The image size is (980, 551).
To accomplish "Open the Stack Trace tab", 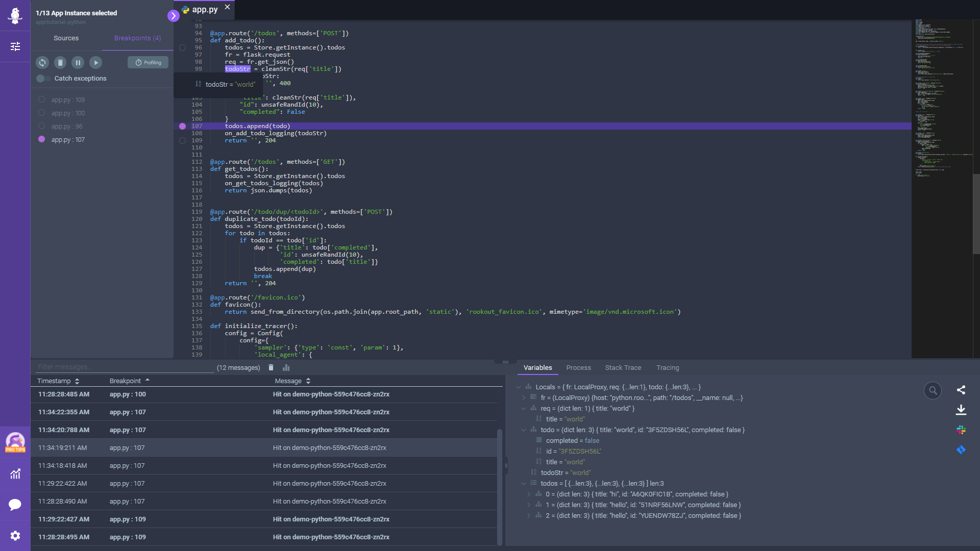I will tap(623, 368).
